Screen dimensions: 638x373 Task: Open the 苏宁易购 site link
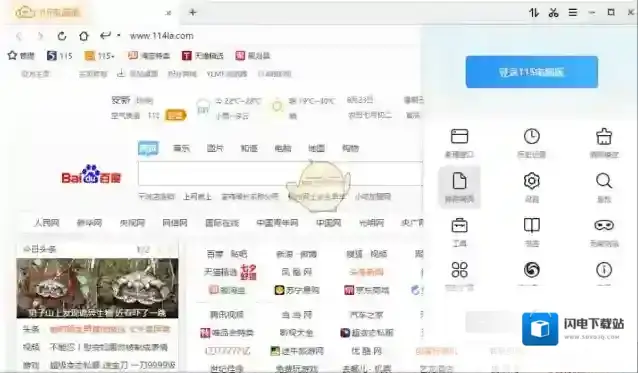tap(297, 290)
